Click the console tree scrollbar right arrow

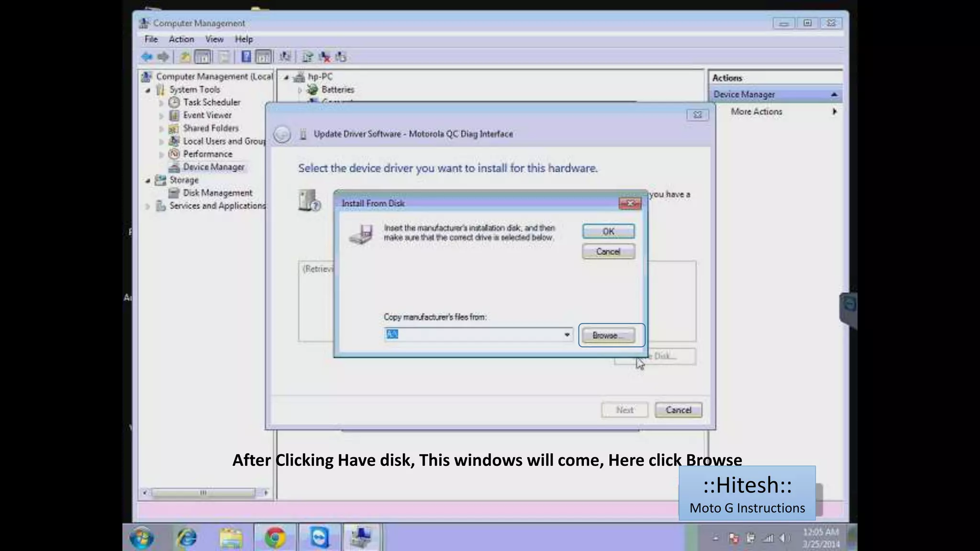point(266,493)
